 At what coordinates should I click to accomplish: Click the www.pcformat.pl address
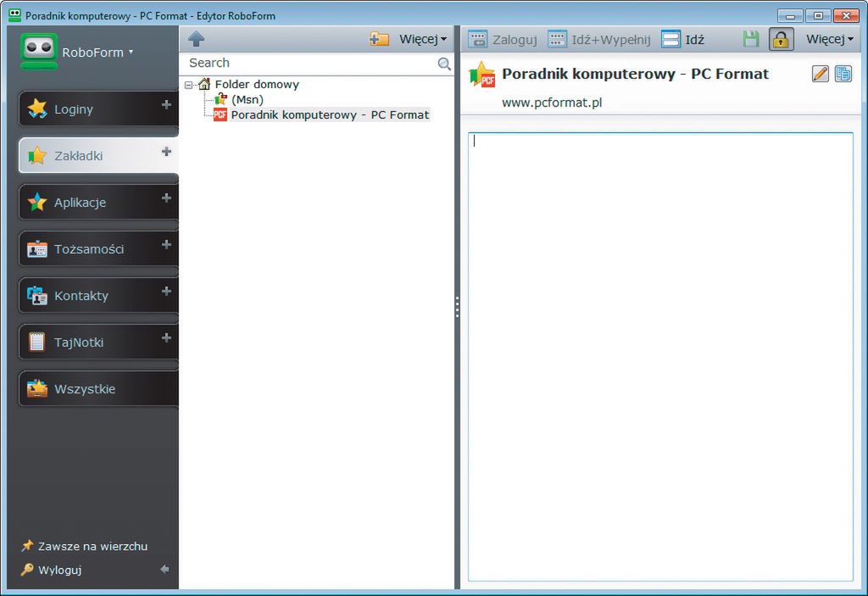click(x=552, y=103)
